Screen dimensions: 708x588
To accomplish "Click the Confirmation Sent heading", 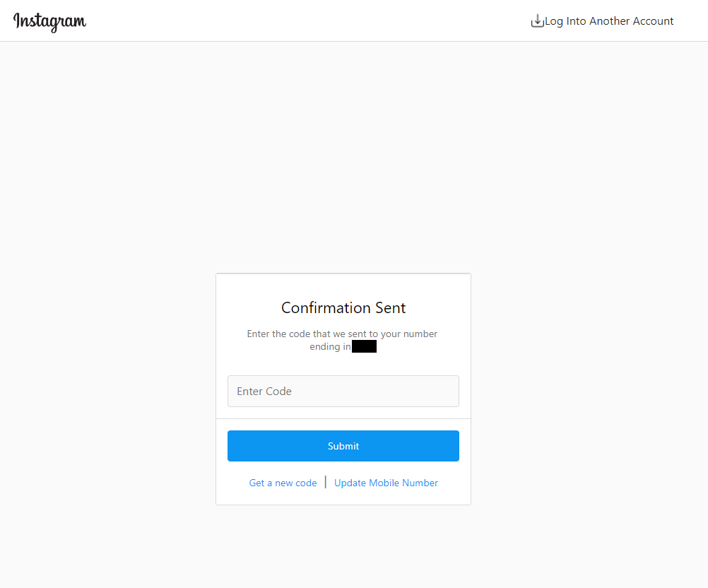I will pos(343,307).
